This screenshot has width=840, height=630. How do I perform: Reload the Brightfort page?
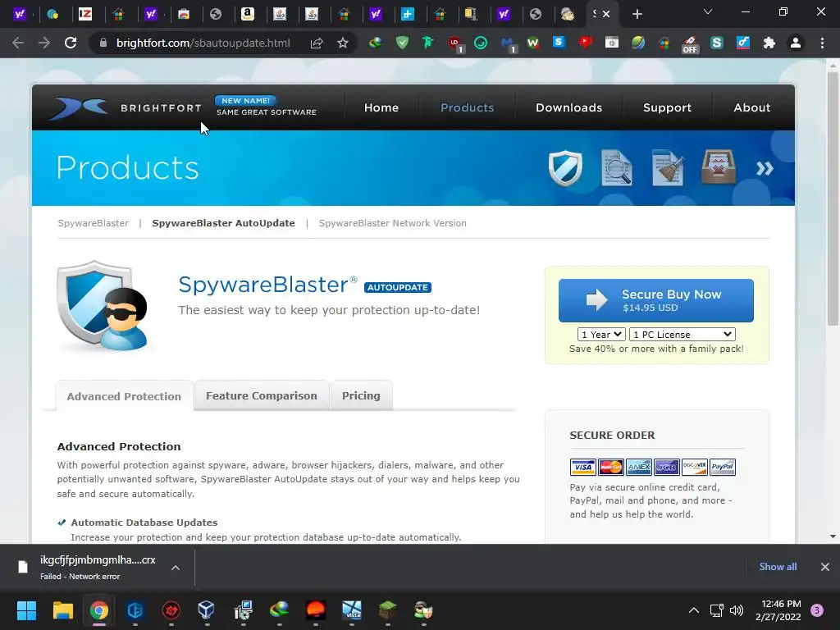pos(71,43)
